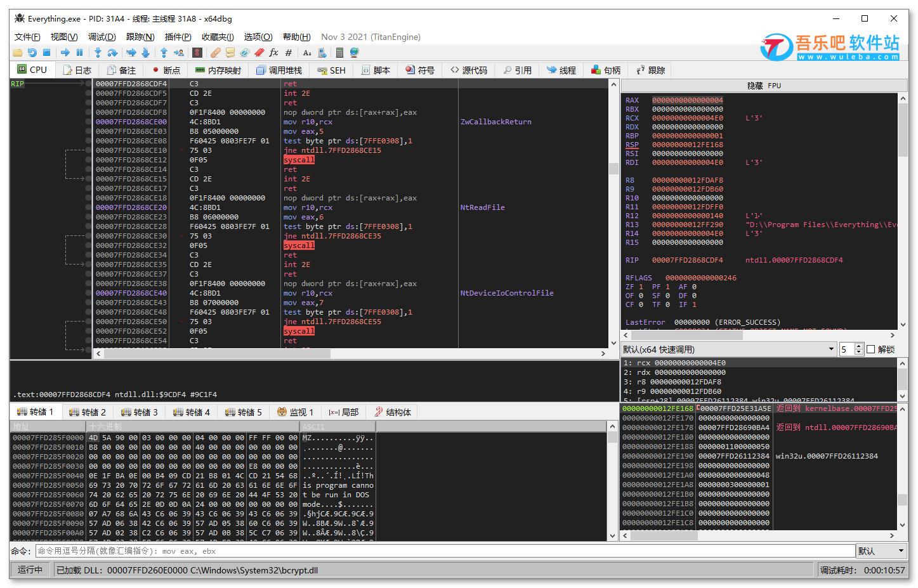The height and width of the screenshot is (588, 918).
Task: Switch to the 断点 tab
Action: pos(166,70)
